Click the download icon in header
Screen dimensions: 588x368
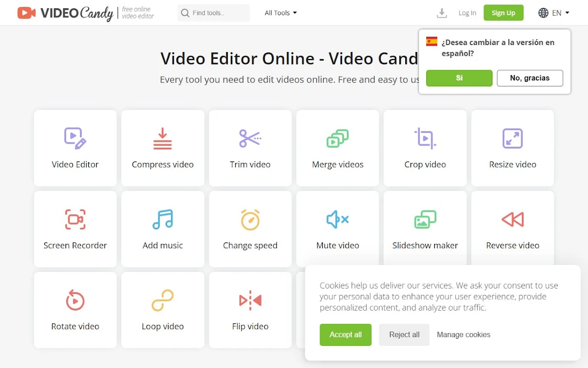point(442,13)
